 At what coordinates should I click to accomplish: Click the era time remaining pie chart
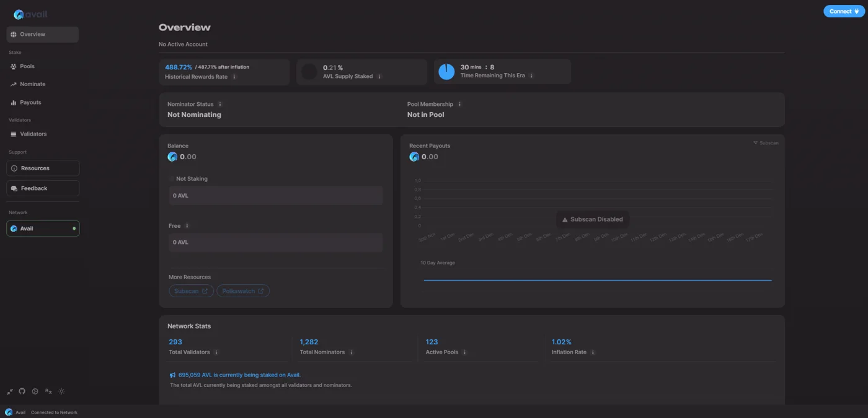click(446, 72)
